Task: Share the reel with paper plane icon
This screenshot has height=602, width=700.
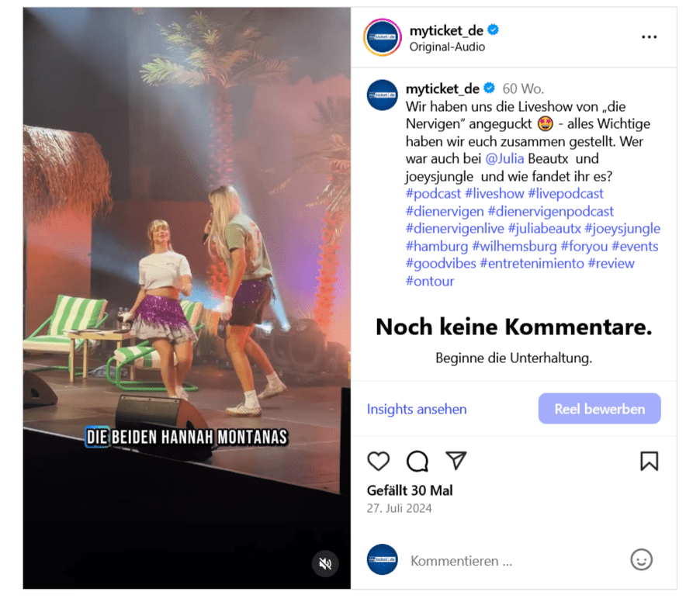Action: (456, 461)
